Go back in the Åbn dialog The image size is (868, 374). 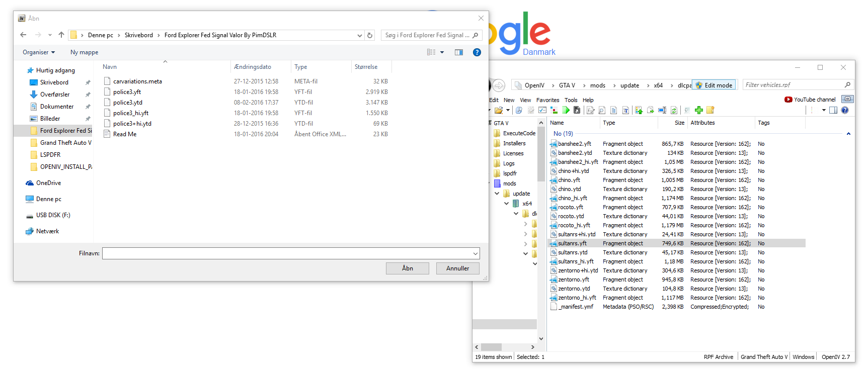coord(23,35)
